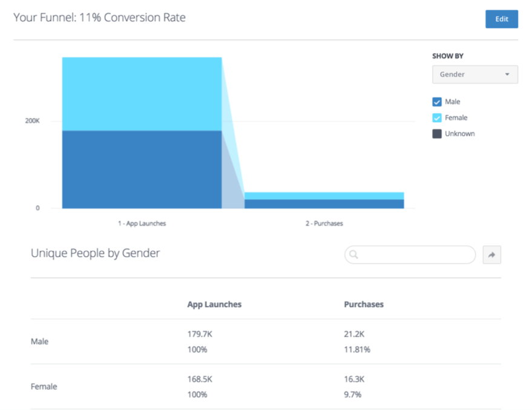Click the 21.2K value
This screenshot has width=532, height=410.
click(x=354, y=334)
